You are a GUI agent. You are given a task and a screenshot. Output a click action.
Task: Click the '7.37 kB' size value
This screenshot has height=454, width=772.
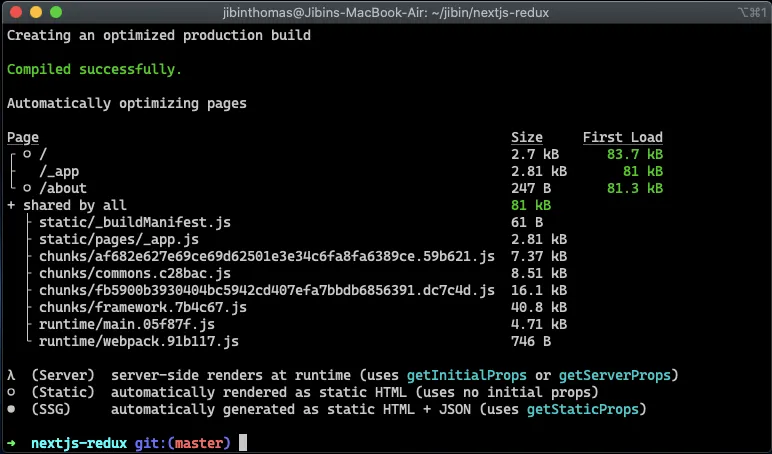coord(539,256)
